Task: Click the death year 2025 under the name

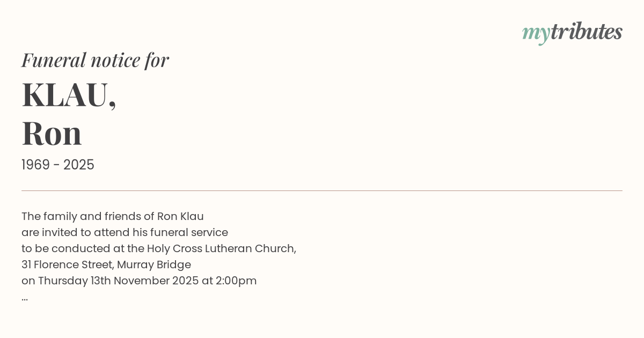Action: click(79, 165)
